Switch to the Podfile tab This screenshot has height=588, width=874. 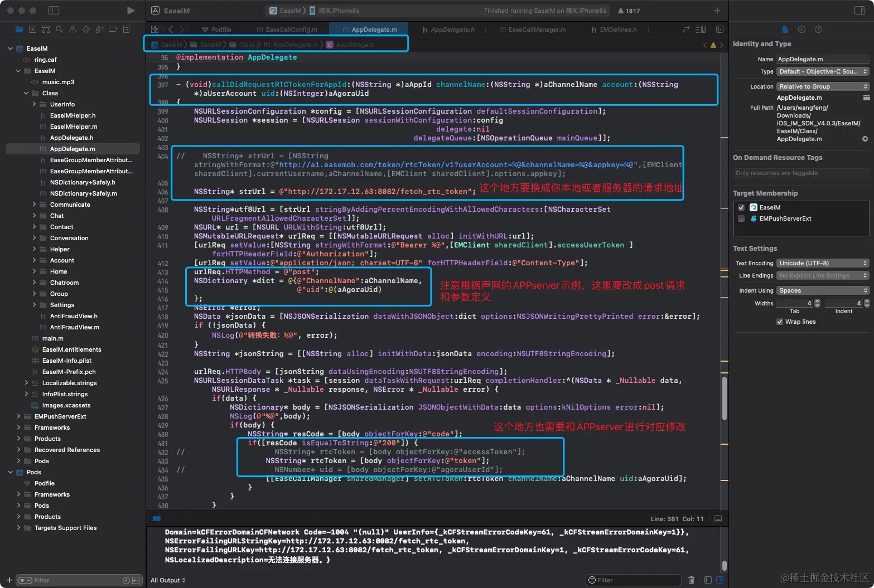(x=216, y=30)
